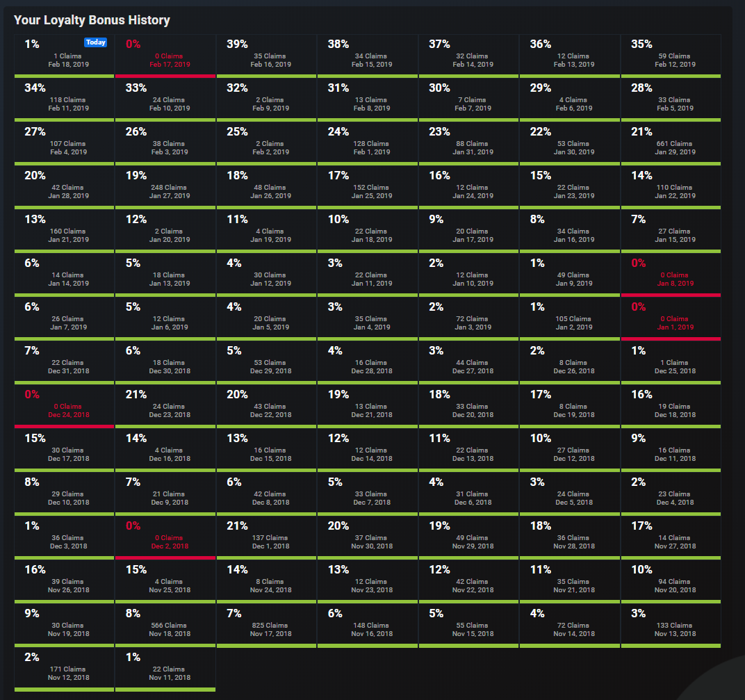745x700 pixels.
Task: Click the 566 Claims count
Action: 169,626
